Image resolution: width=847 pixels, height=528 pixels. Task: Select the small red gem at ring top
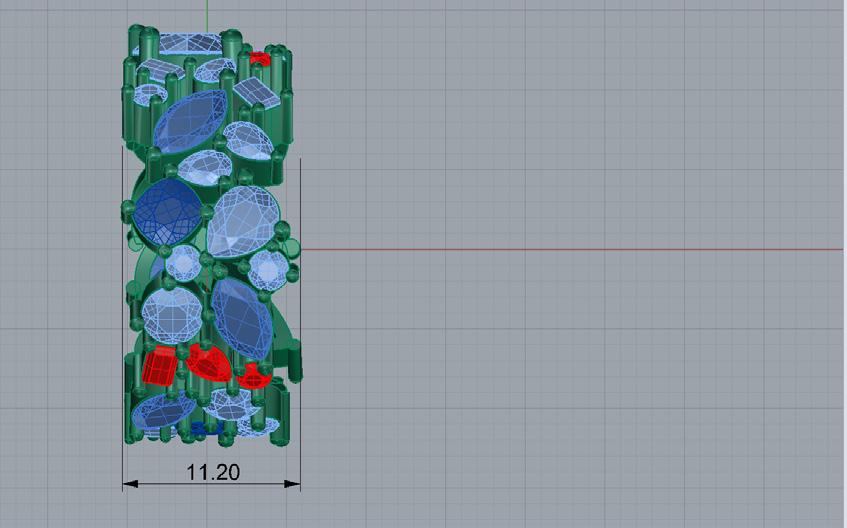tap(259, 58)
